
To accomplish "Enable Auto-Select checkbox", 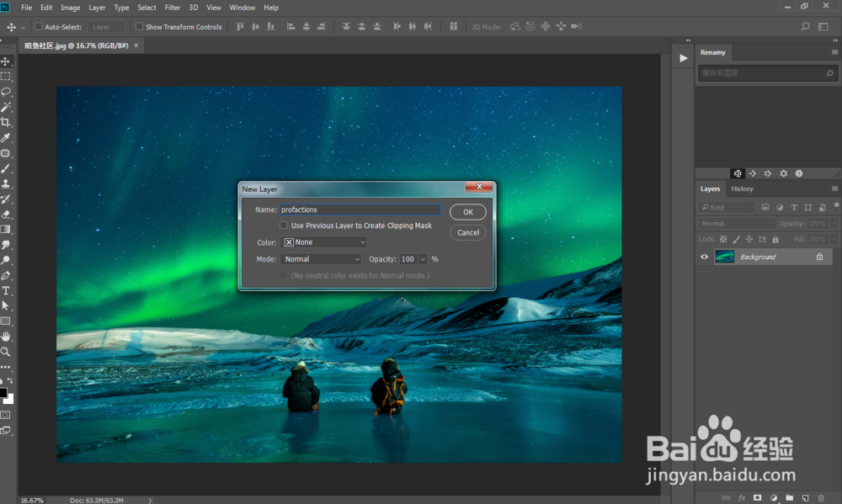I will click(x=39, y=26).
